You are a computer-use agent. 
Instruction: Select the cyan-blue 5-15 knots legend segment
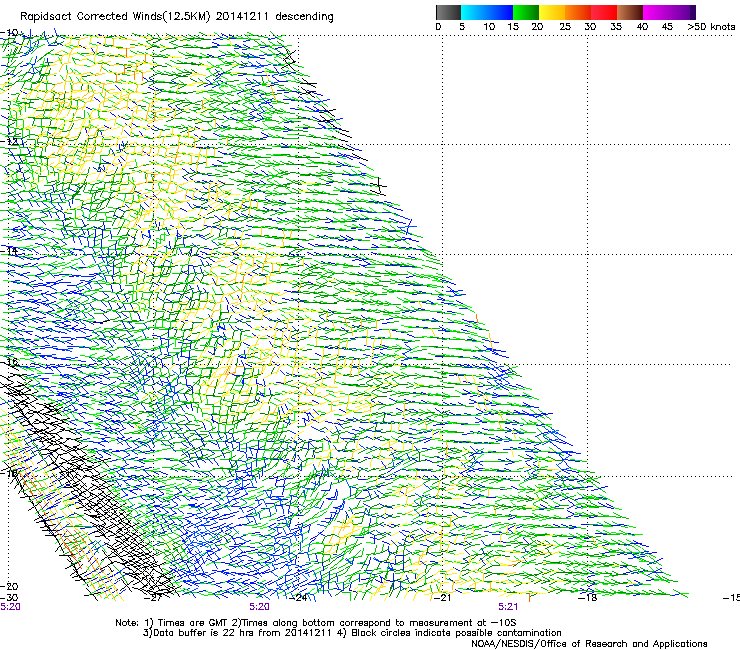tap(487, 12)
